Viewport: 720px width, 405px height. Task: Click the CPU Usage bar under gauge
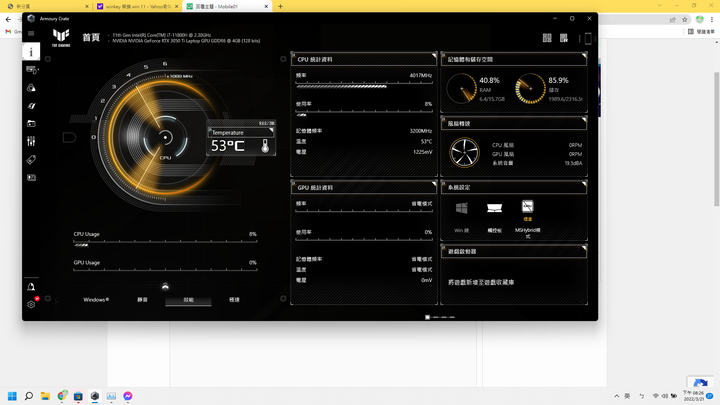click(165, 243)
